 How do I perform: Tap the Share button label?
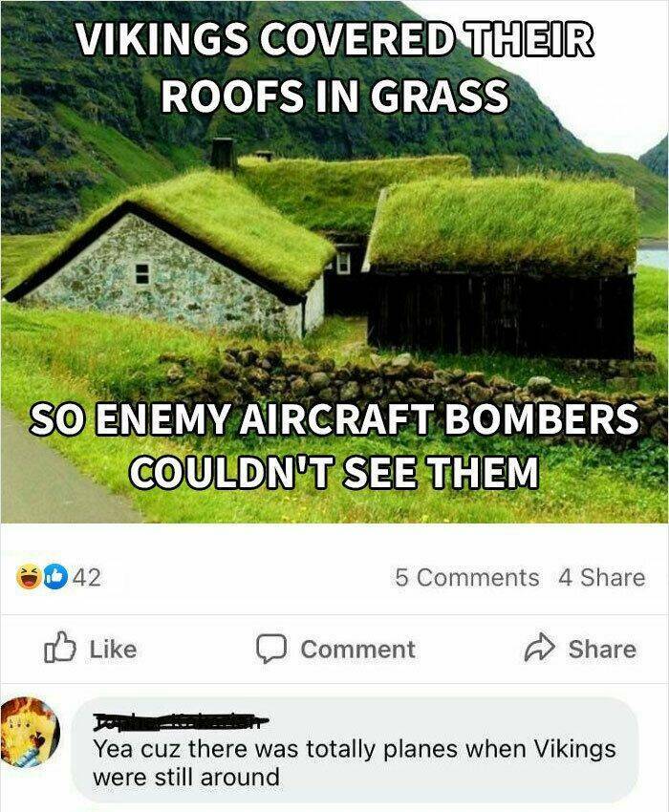pyautogui.click(x=602, y=650)
